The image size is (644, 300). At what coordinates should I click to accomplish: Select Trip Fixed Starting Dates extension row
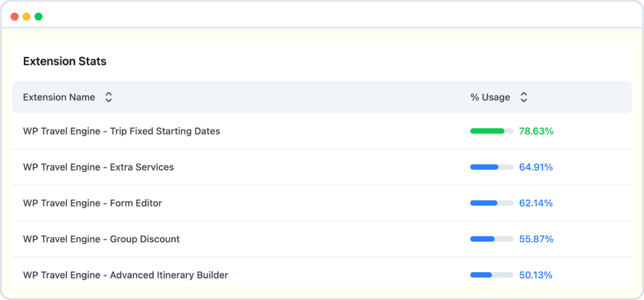pyautogui.click(x=121, y=131)
